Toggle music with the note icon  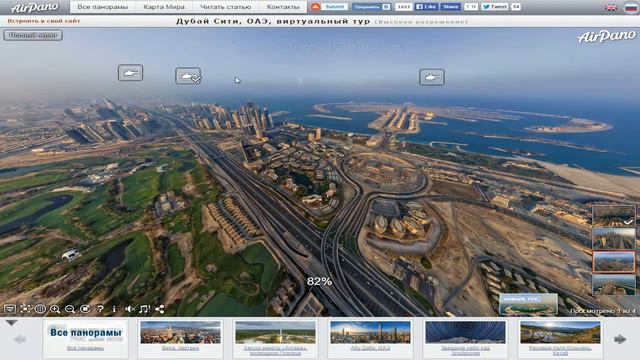click(144, 309)
